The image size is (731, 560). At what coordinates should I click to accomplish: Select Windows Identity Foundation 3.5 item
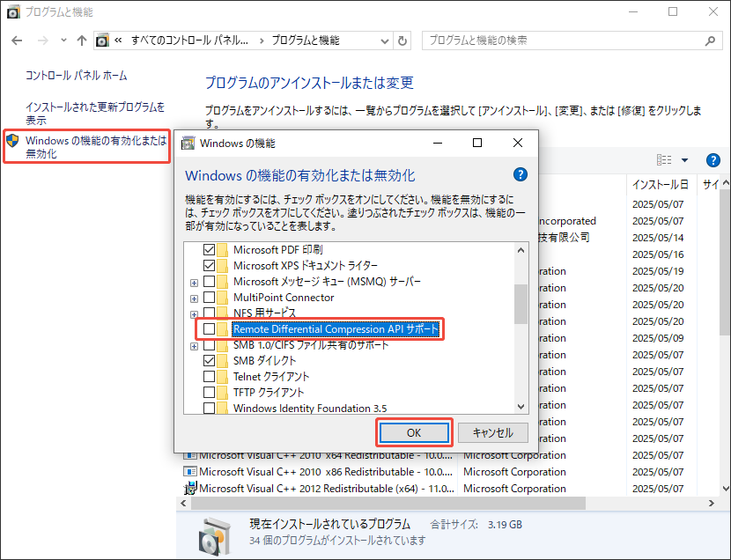[310, 409]
